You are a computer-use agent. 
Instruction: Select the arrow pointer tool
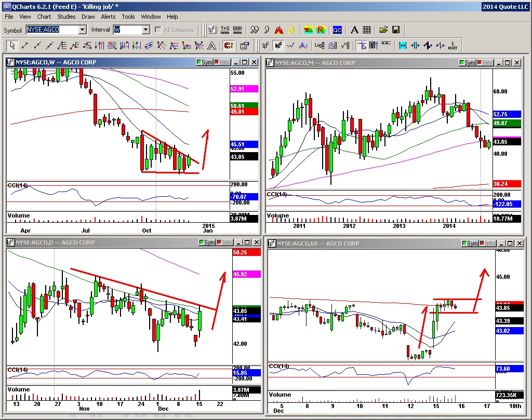click(x=12, y=45)
